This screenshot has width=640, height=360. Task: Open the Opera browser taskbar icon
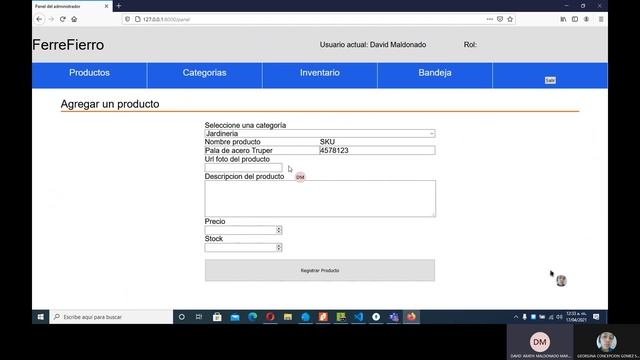[x=270, y=317]
